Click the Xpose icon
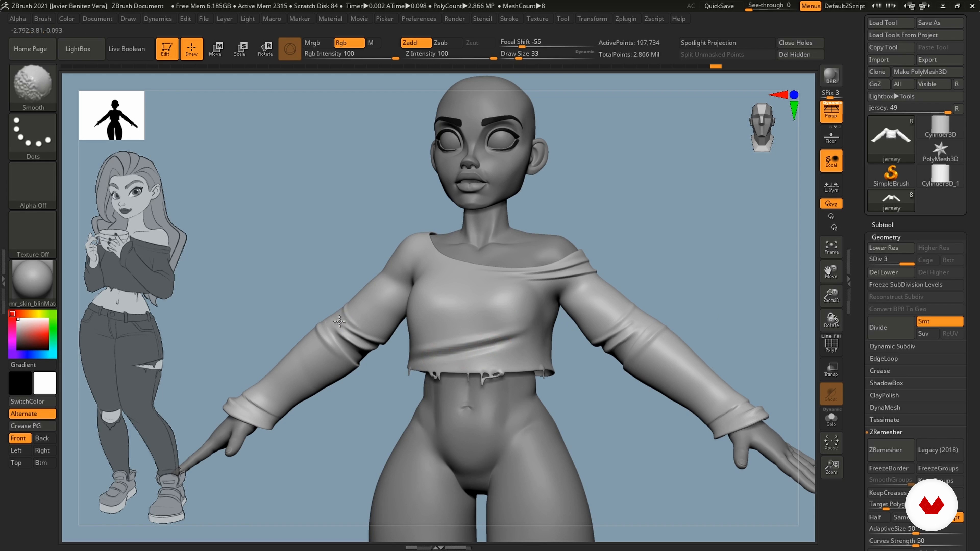Image resolution: width=980 pixels, height=551 pixels. tap(831, 443)
